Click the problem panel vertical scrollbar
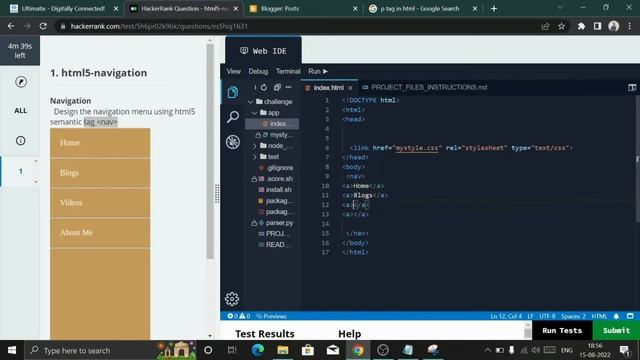Screen dimensions: 640x360 210,151
